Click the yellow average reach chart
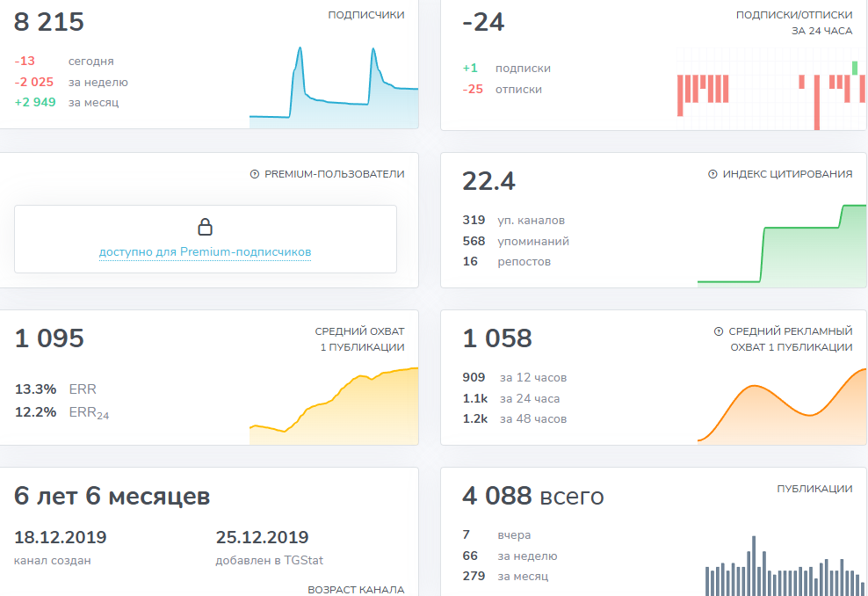This screenshot has width=868, height=596. click(334, 405)
